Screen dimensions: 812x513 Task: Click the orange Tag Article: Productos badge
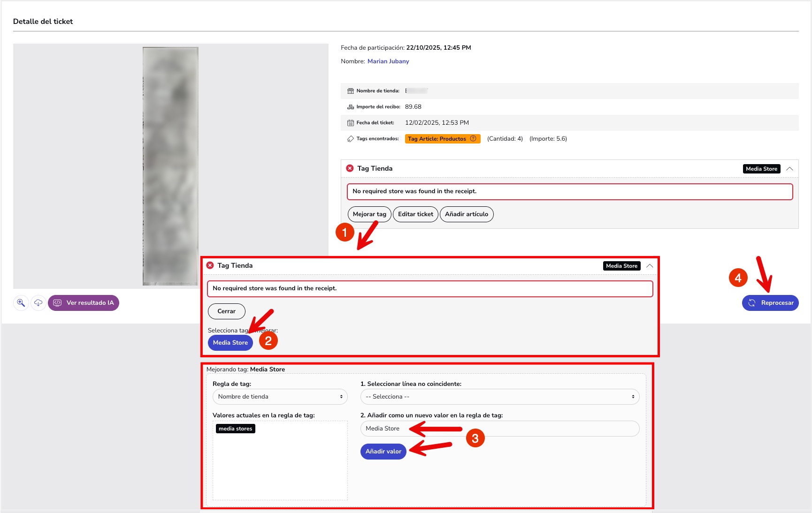coord(437,139)
